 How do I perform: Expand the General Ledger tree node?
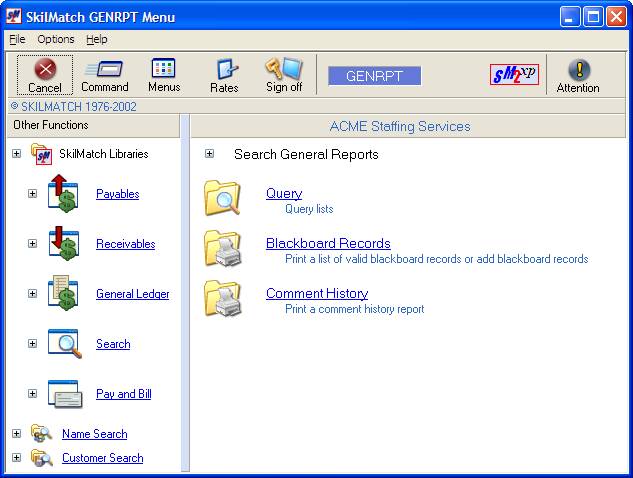(32, 294)
